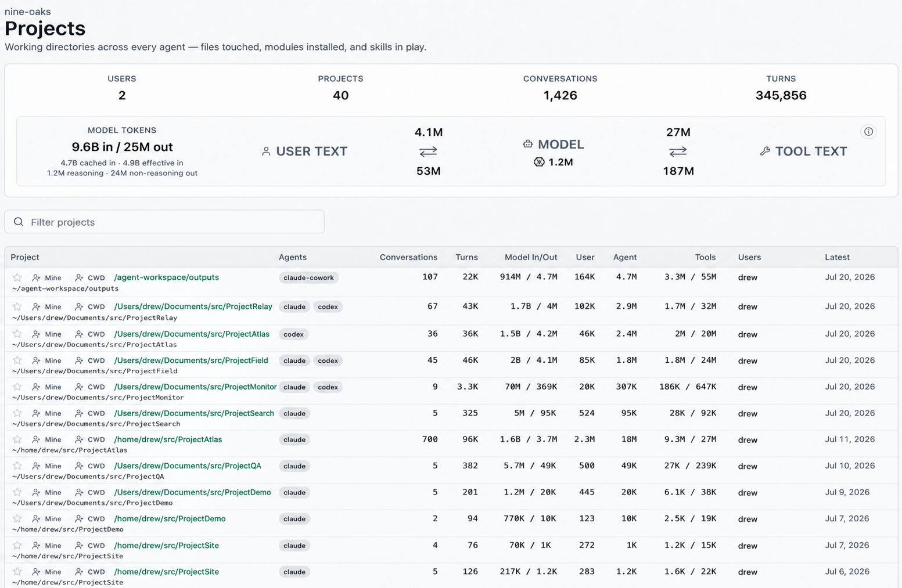This screenshot has width=902, height=588.
Task: Click the wrench icon beside TOOL TEXT
Action: pos(765,151)
